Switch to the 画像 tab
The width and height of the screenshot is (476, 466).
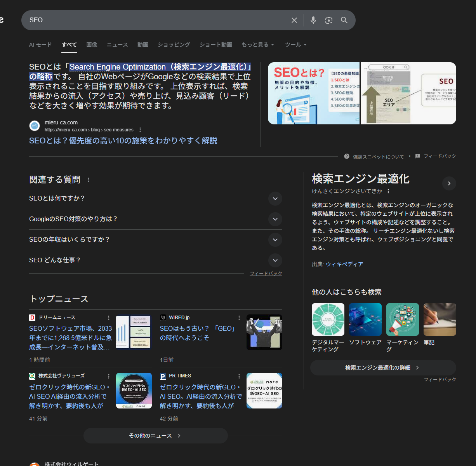(92, 45)
